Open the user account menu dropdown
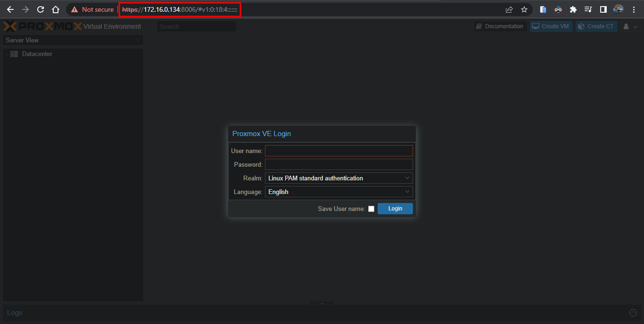The image size is (644, 324). (x=630, y=26)
